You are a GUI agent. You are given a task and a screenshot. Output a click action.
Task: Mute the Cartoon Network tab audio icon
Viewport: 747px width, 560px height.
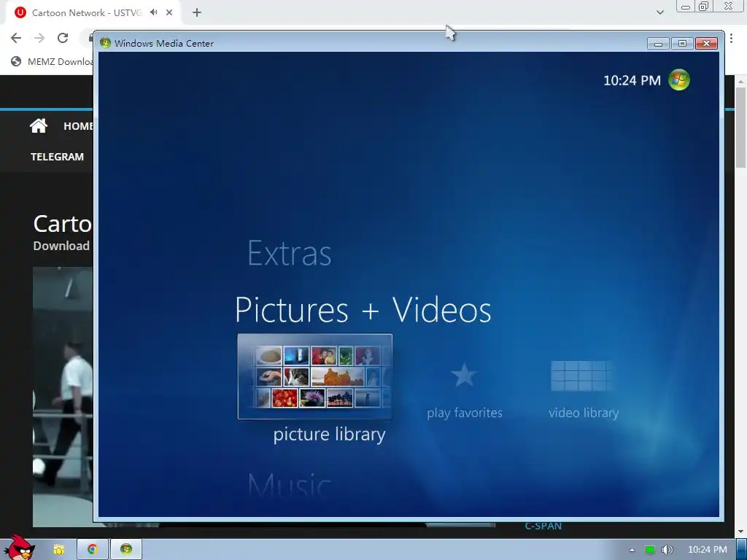point(153,12)
